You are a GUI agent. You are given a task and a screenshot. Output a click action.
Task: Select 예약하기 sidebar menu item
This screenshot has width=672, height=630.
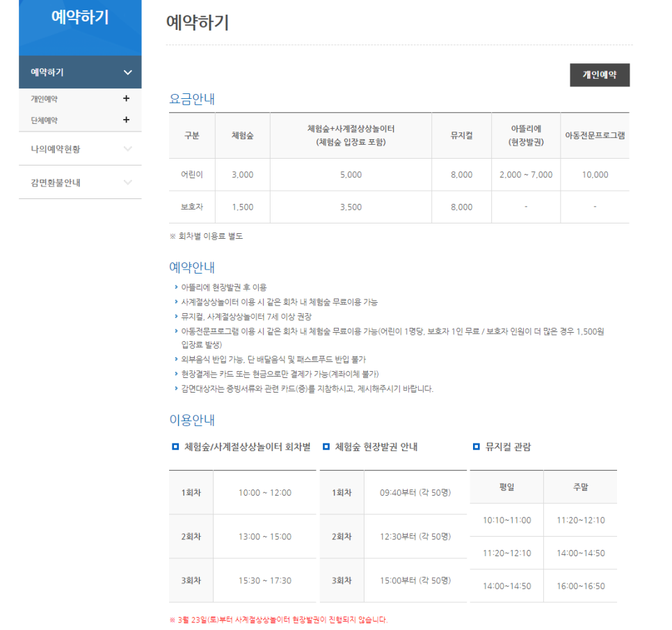coord(80,72)
